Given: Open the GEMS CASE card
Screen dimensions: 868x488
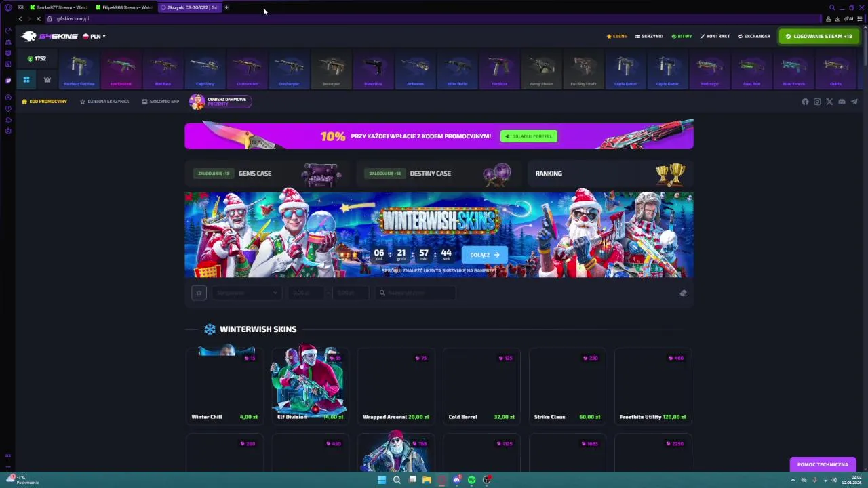Looking at the screenshot, I should coord(267,174).
